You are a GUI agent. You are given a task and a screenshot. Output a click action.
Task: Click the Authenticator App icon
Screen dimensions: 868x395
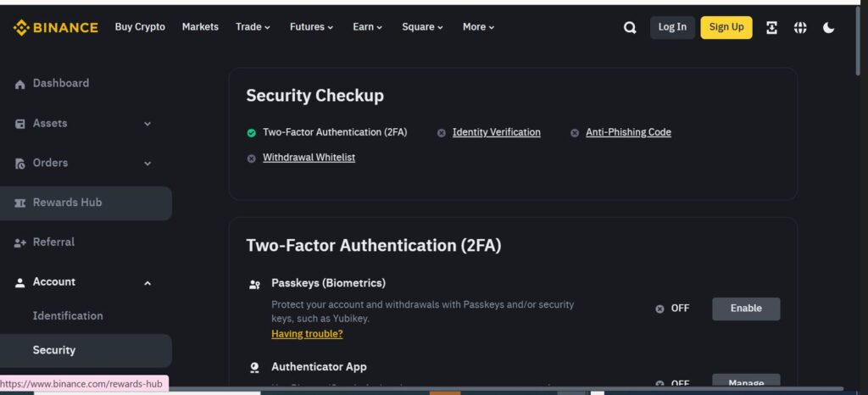[254, 367]
